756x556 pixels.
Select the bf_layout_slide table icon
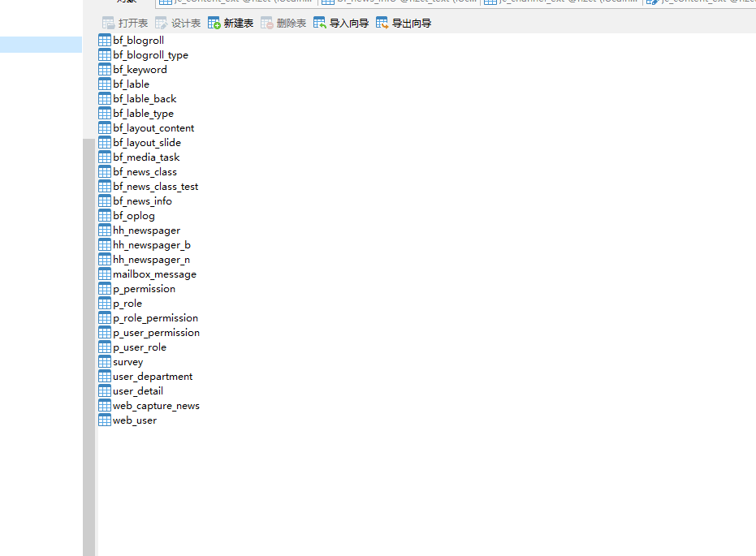105,142
